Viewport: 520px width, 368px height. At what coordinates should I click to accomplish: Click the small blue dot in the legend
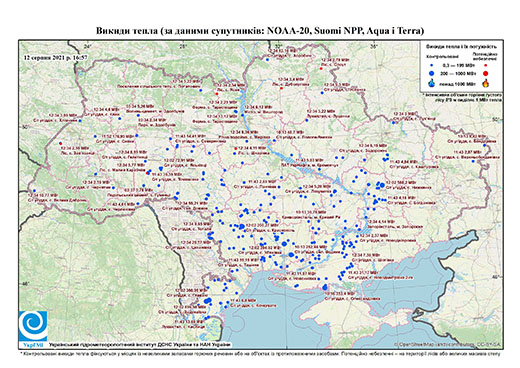pyautogui.click(x=431, y=66)
